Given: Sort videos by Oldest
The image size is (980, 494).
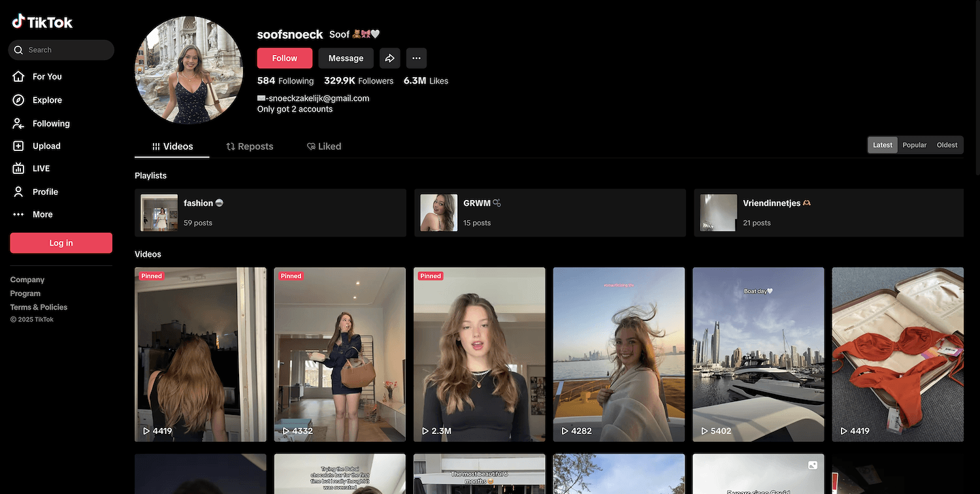Looking at the screenshot, I should 947,145.
